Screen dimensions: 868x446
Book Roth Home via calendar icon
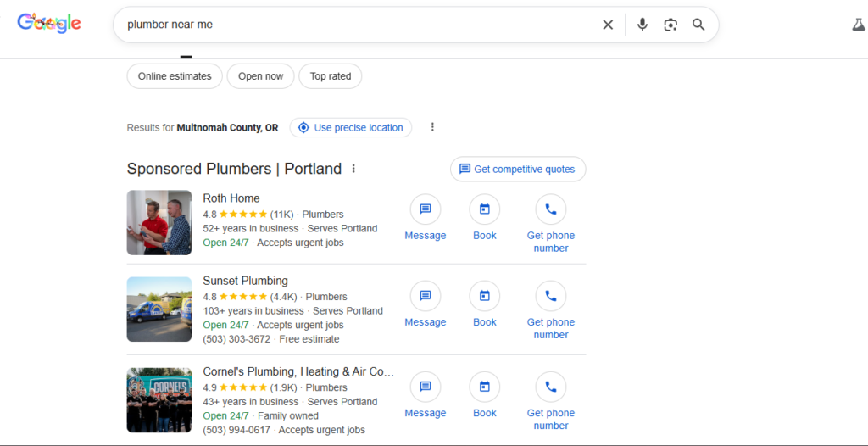(x=484, y=209)
